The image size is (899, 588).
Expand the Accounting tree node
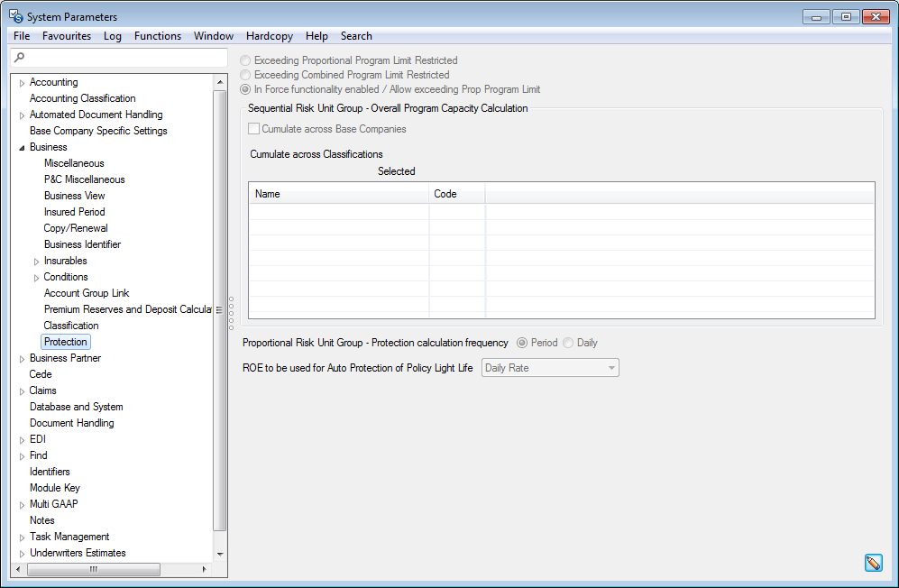(x=21, y=81)
